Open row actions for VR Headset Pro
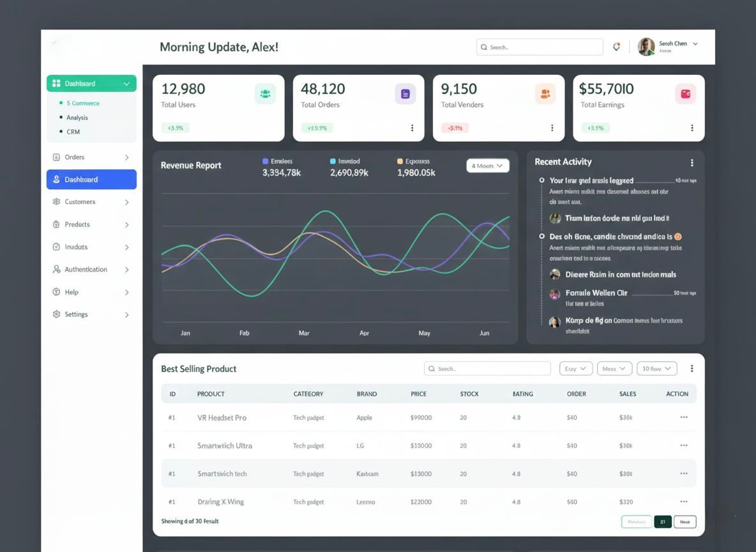Viewport: 756px width, 552px height. (x=683, y=418)
